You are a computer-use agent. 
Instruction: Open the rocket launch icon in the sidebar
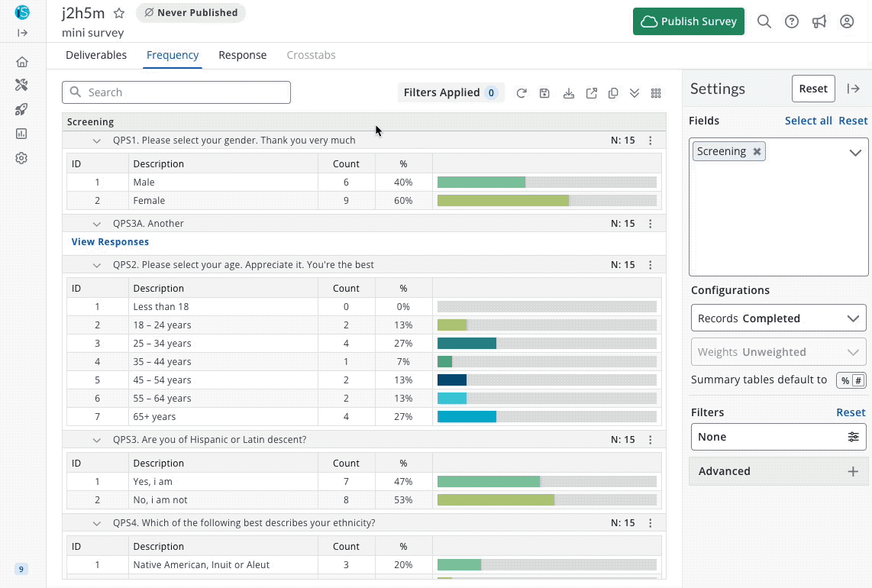21,109
